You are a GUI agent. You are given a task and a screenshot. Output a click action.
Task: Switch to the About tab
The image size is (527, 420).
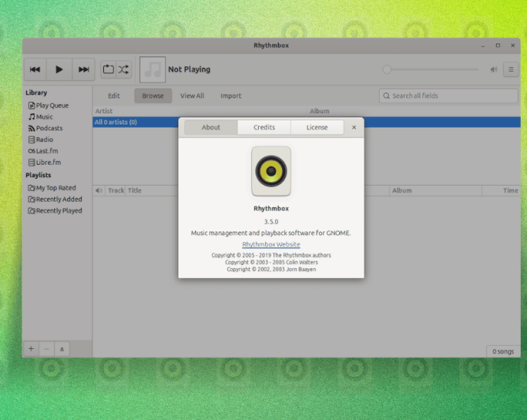(x=211, y=128)
